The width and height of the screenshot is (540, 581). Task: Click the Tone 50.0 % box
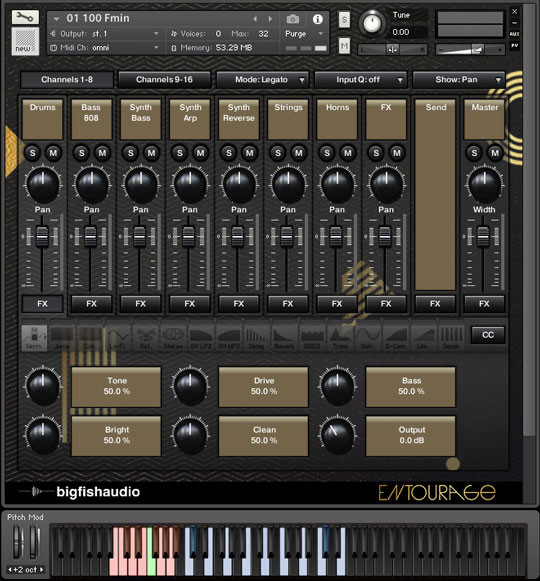click(x=116, y=387)
